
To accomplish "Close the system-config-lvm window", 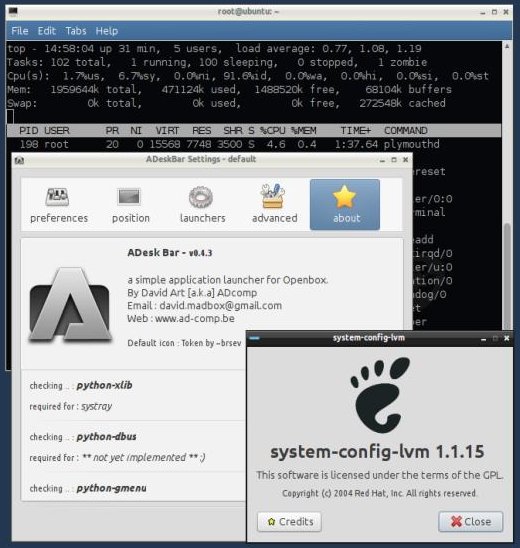I will coord(507,339).
